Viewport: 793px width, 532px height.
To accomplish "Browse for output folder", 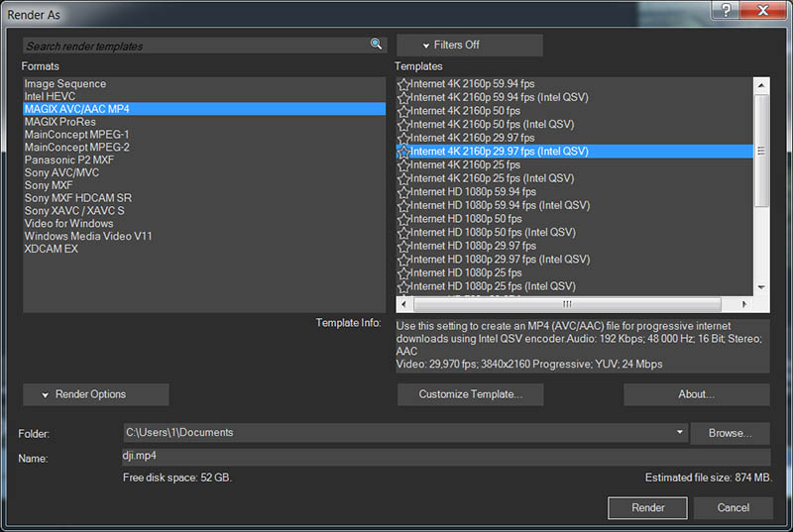I will (730, 434).
